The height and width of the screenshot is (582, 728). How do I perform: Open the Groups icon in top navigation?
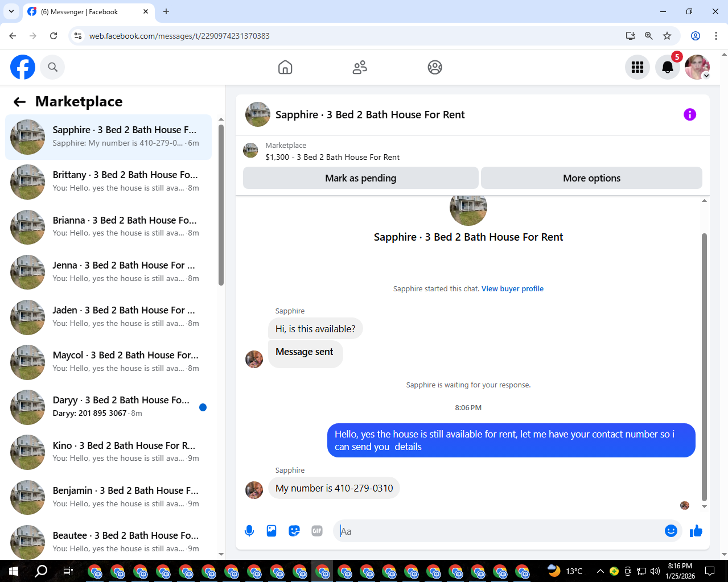click(x=435, y=67)
